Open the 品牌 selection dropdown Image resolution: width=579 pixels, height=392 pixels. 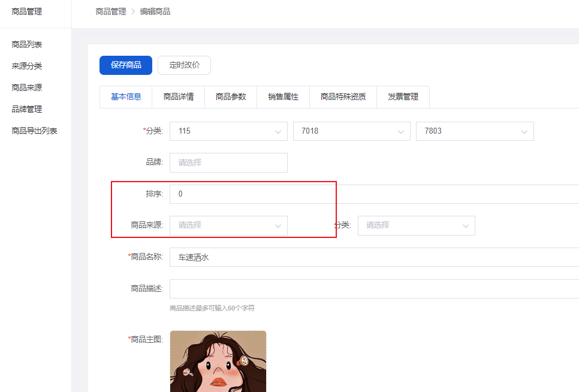tap(228, 162)
